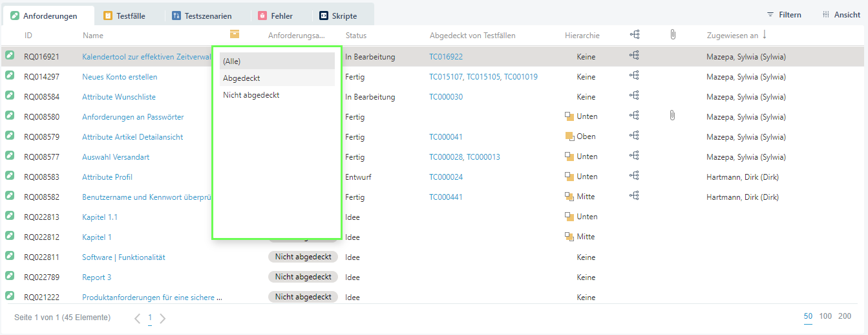Click the hierarchy tree icon for RQ016921

click(x=634, y=56)
